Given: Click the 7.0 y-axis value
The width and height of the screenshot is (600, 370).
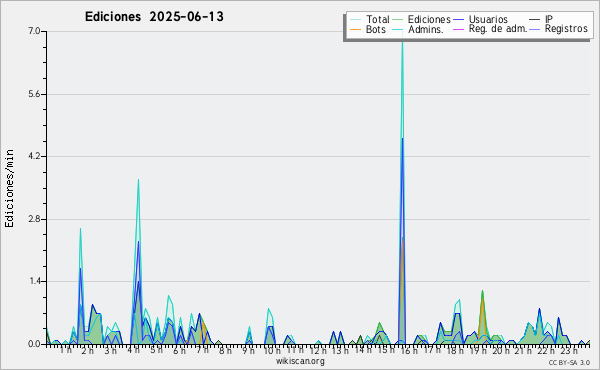Looking at the screenshot, I should (x=34, y=31).
